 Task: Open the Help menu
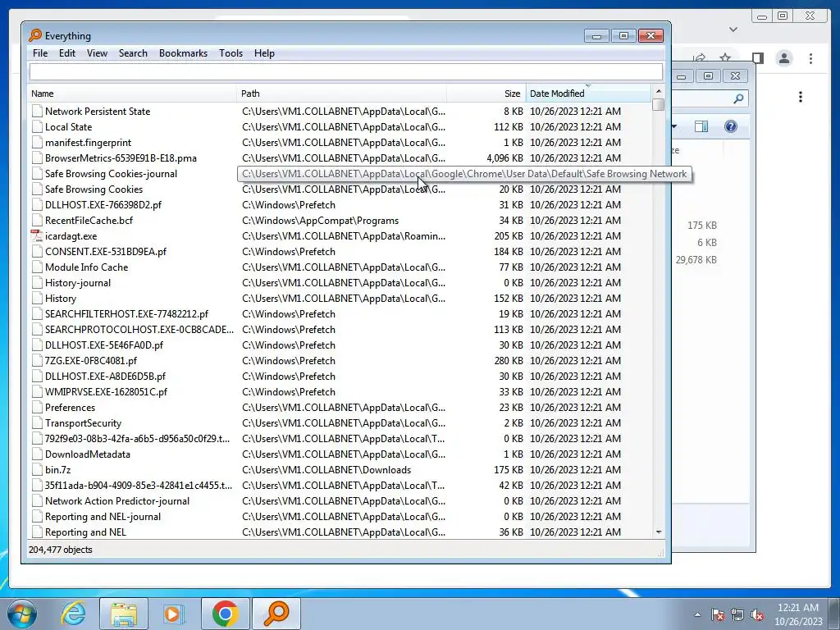point(264,53)
